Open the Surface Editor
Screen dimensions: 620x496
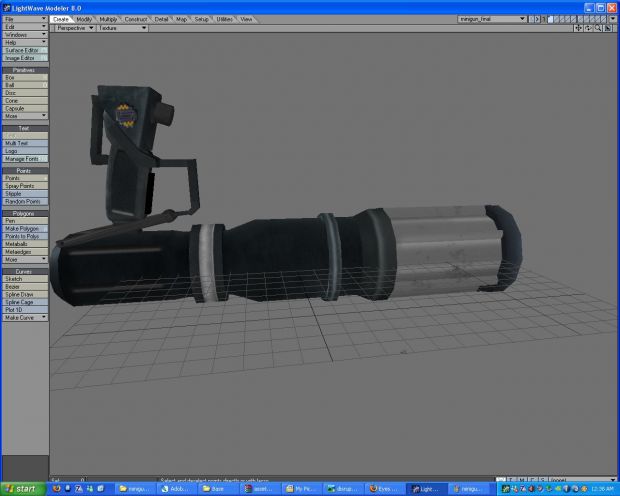25,50
